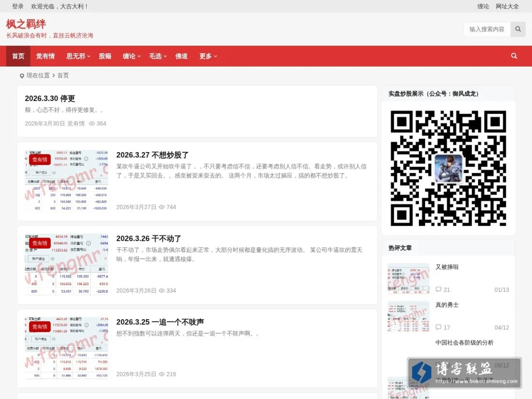This screenshot has width=532, height=399.
Task: Open the 股籍 navigation item
Action: [105, 56]
